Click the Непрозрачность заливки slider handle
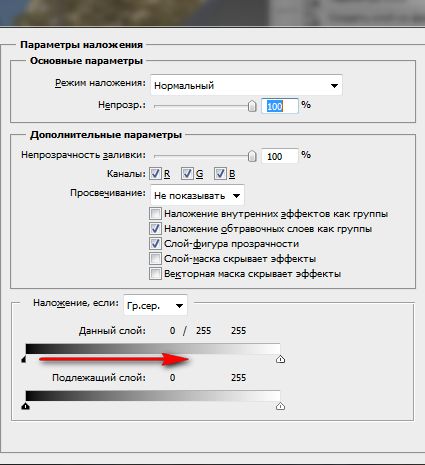Screen dimensions: 425x465 pos(252,156)
